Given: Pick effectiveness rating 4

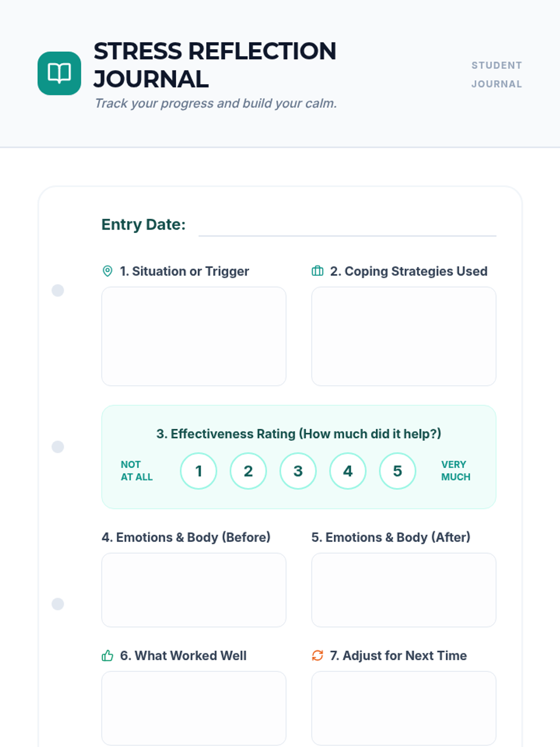Looking at the screenshot, I should tap(348, 471).
